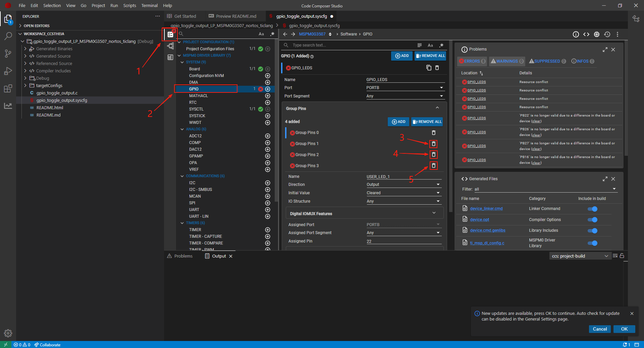Show the Problems info icon in SysConfig toolbar
644x348 pixels.
(x=576, y=34)
